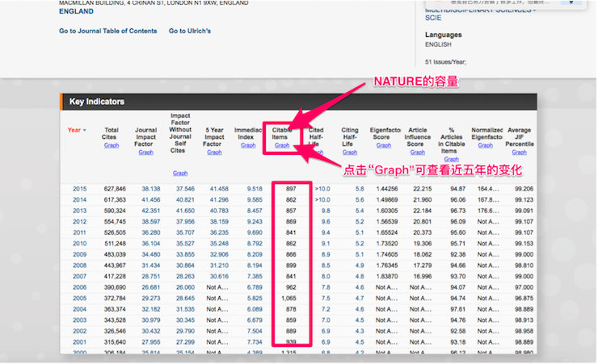Select year 2003 in the table

[80, 320]
